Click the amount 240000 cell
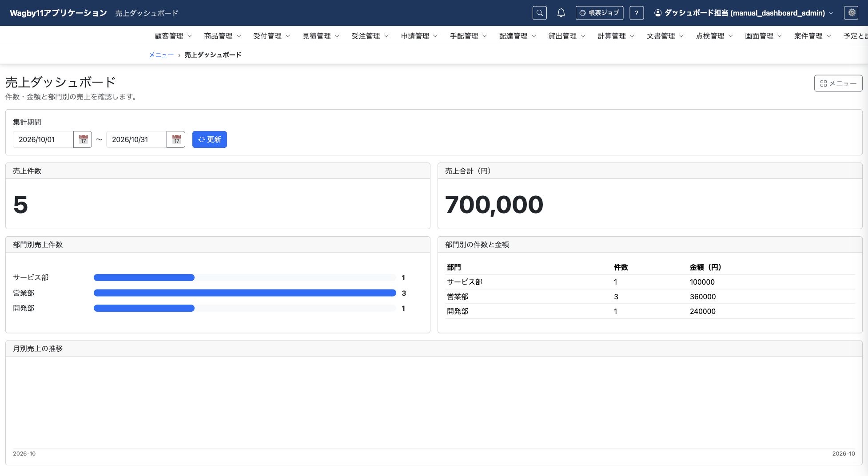 pos(703,311)
